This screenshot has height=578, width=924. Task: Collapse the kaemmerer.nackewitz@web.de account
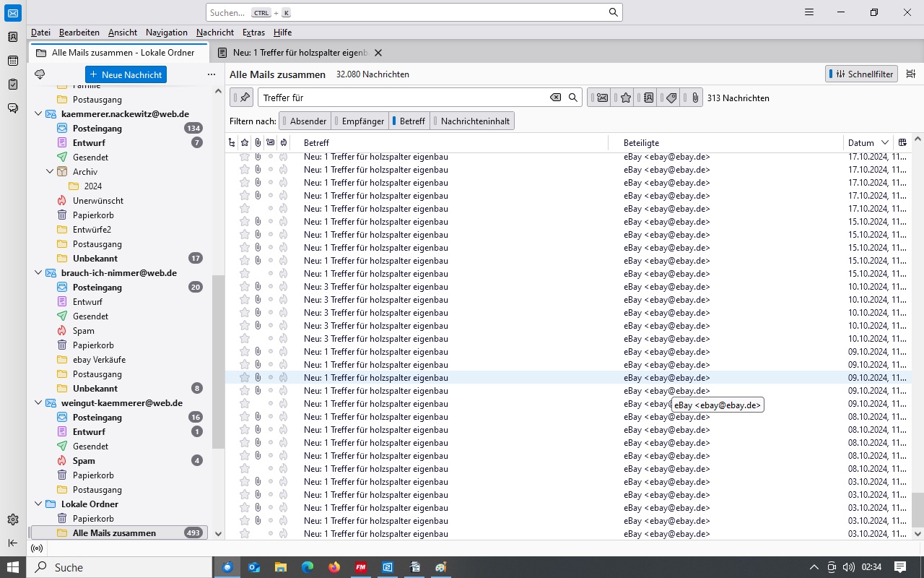tap(39, 113)
